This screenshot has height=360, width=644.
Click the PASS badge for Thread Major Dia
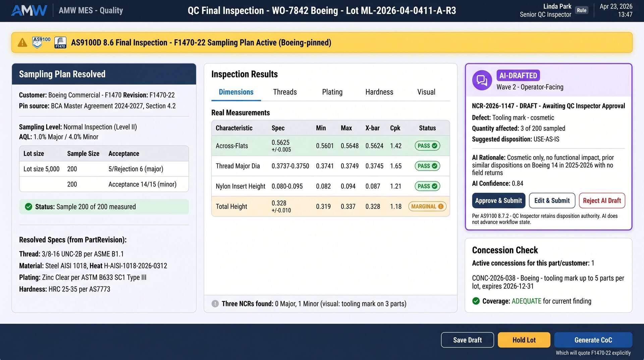point(427,166)
